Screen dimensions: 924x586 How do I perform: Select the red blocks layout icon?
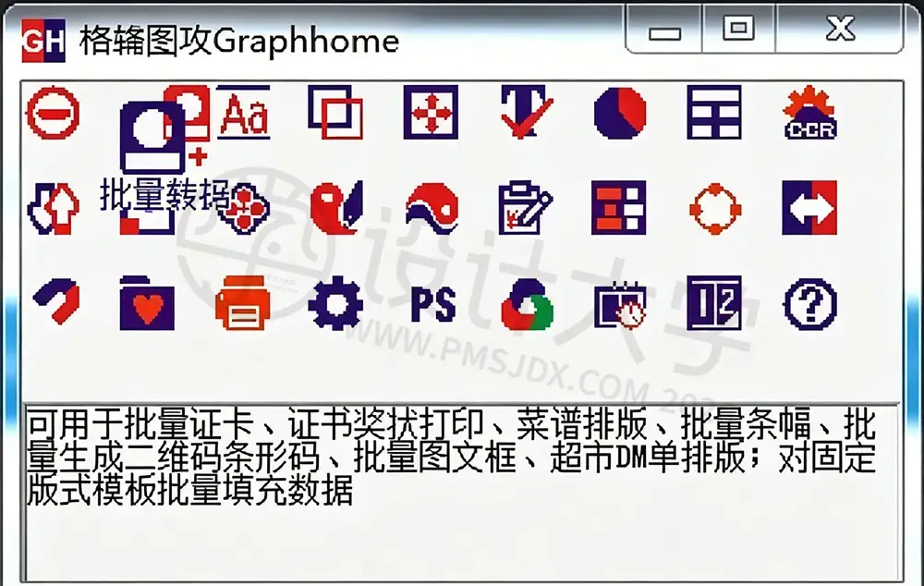point(619,208)
